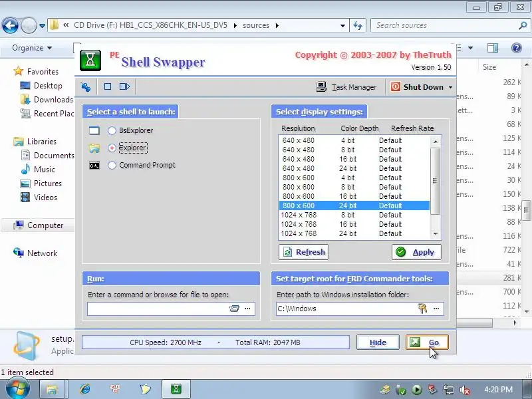Click the Forward arrow in Explorer window

(x=29, y=25)
